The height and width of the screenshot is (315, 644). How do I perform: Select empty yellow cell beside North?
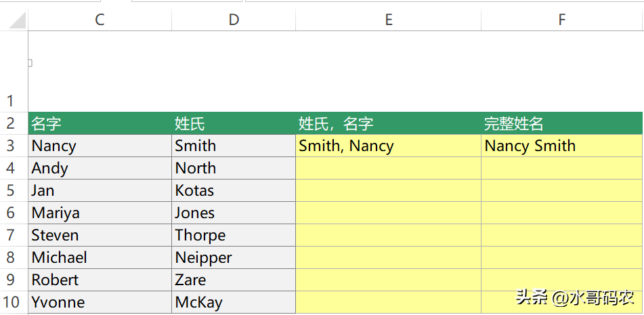click(x=389, y=168)
